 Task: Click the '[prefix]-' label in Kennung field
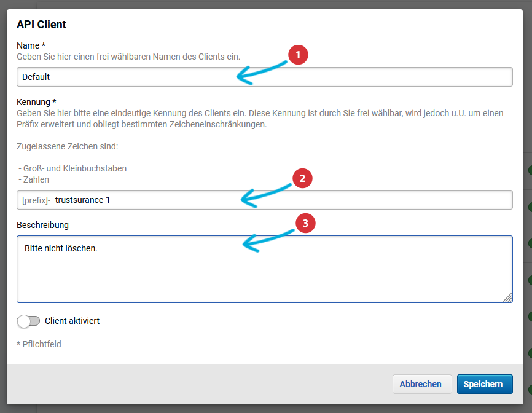36,200
